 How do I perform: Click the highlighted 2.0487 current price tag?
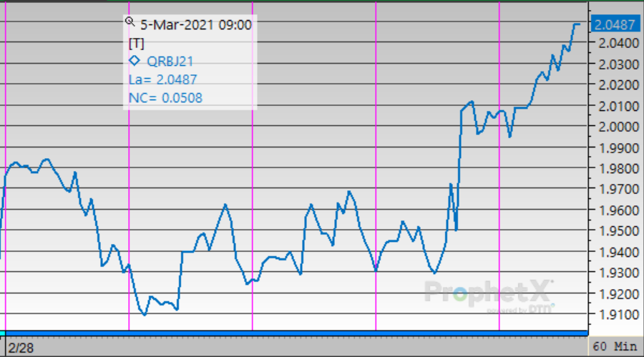click(614, 25)
